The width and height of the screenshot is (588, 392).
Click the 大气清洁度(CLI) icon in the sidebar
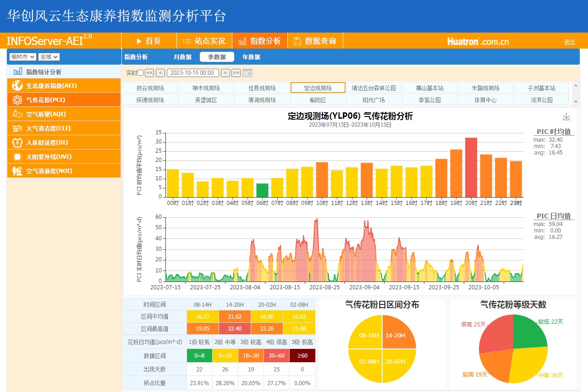[x=17, y=128]
